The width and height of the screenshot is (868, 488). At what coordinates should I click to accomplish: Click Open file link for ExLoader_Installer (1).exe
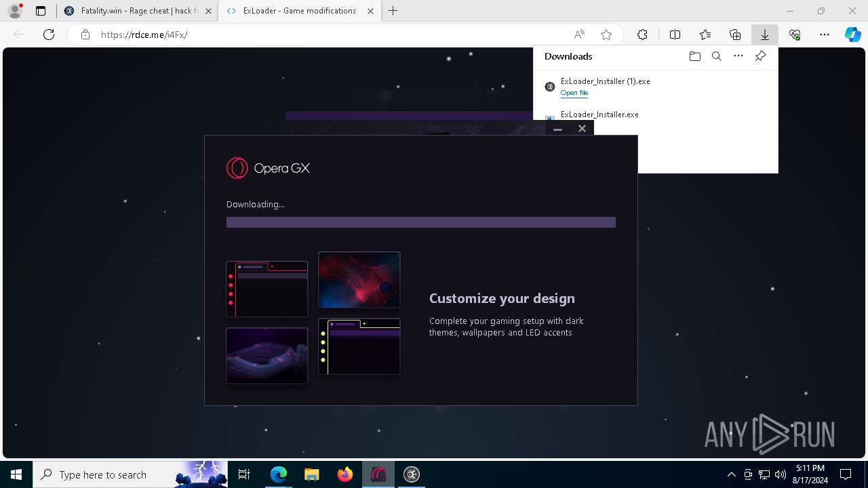point(574,93)
